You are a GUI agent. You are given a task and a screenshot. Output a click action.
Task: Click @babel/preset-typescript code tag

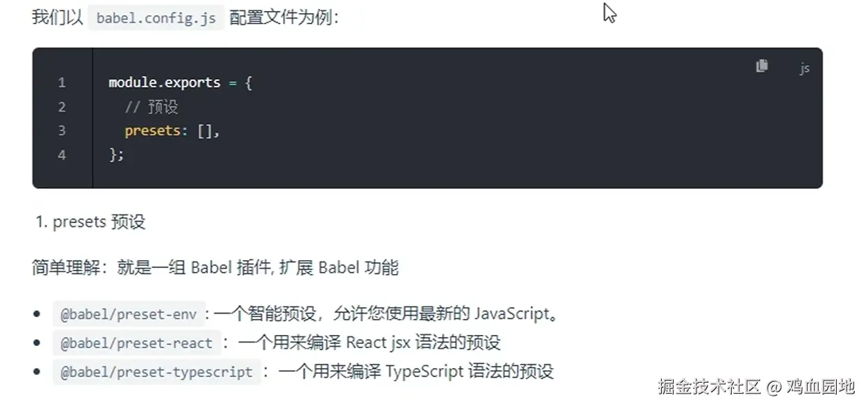click(x=156, y=372)
